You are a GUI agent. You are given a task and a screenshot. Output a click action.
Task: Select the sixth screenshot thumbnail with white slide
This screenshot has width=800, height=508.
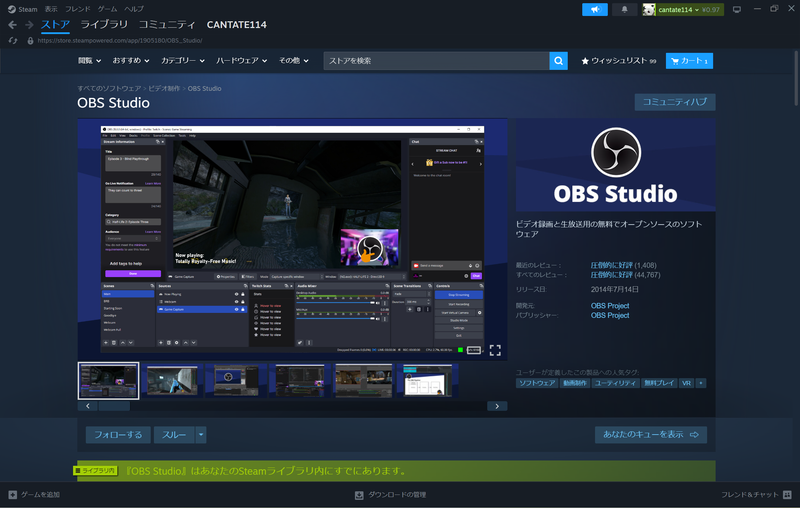pos(427,381)
